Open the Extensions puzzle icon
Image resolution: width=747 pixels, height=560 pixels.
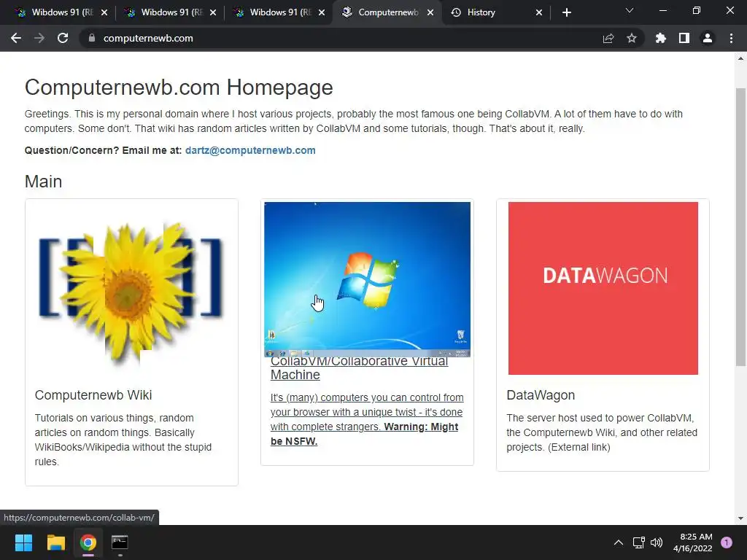(x=661, y=38)
